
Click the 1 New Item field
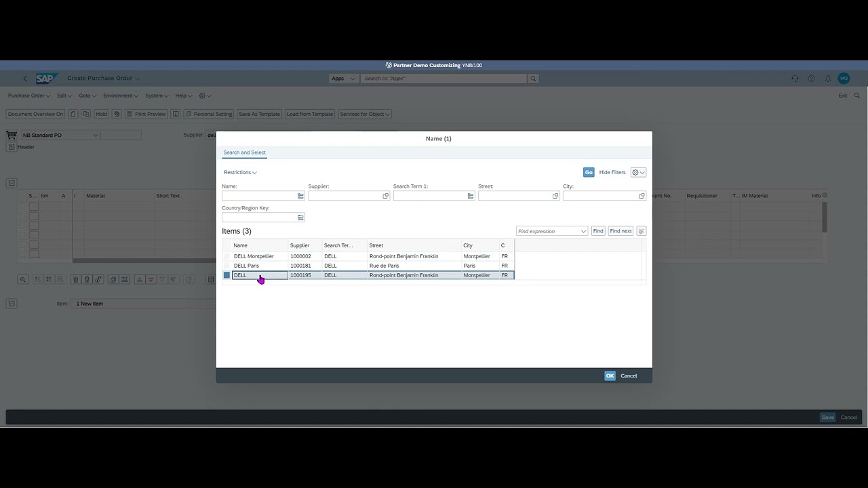(x=144, y=304)
